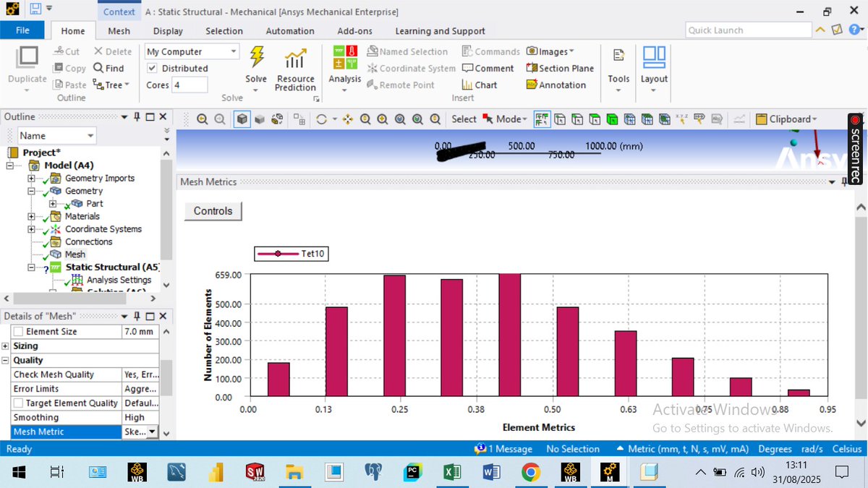
Task: Open the File menu
Action: click(22, 30)
